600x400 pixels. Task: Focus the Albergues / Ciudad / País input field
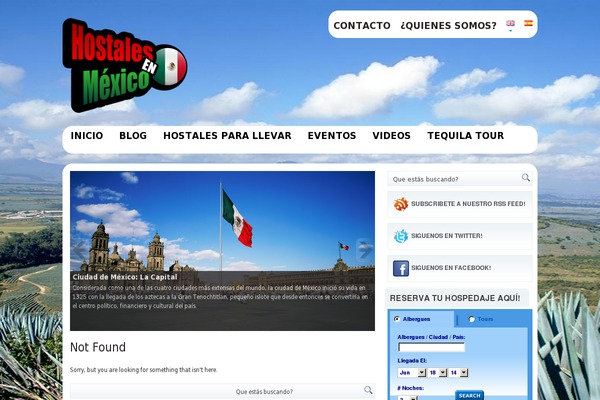(x=431, y=347)
